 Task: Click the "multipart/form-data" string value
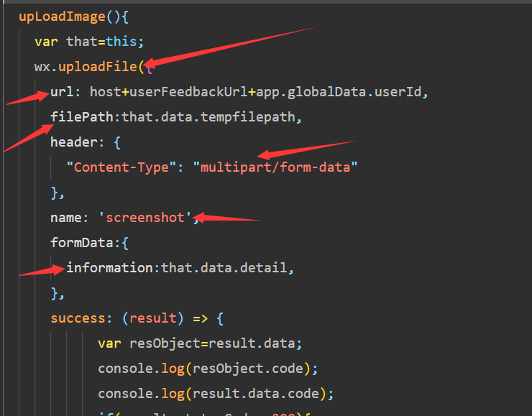pyautogui.click(x=275, y=167)
